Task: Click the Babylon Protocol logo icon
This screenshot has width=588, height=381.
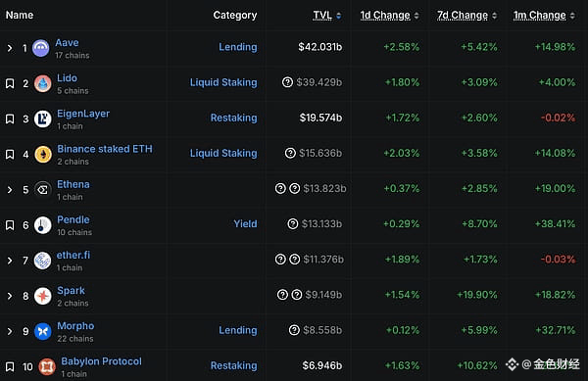Action: coord(47,366)
